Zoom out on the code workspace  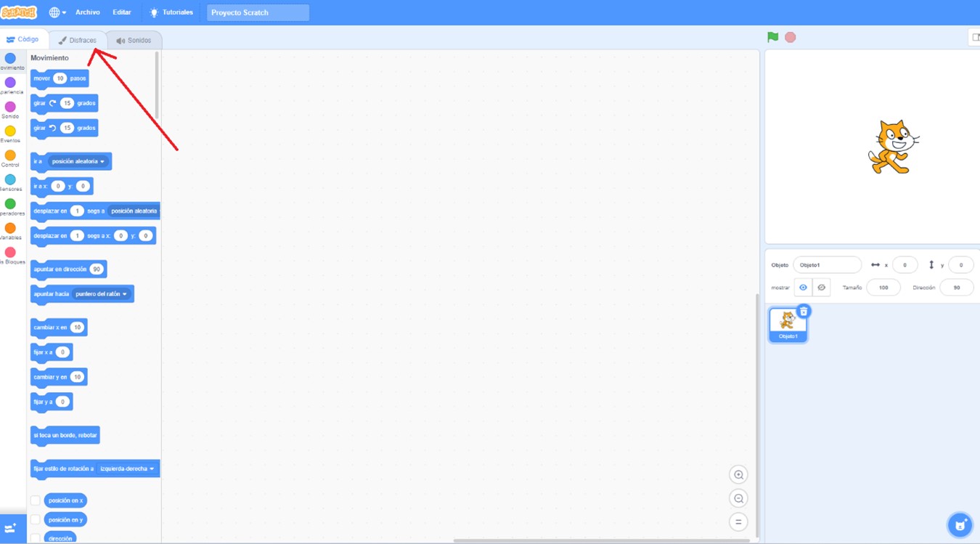tap(738, 499)
